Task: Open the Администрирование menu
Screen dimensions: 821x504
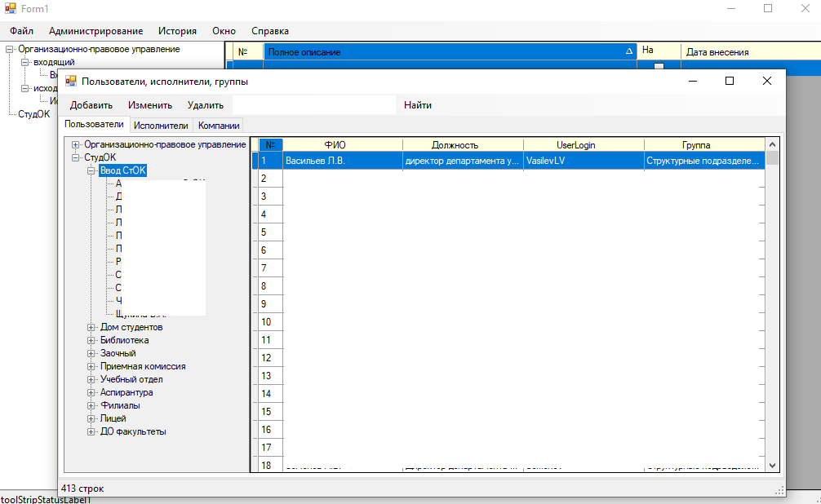Action: point(95,31)
